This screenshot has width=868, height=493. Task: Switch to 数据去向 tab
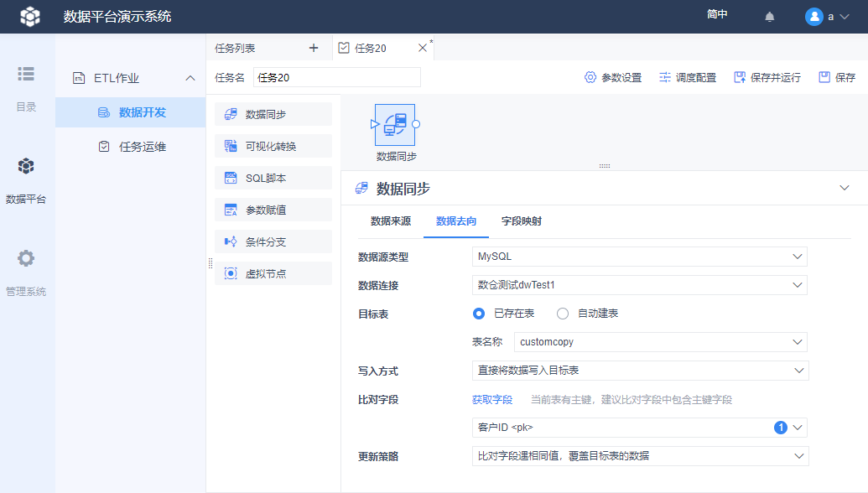tap(456, 221)
